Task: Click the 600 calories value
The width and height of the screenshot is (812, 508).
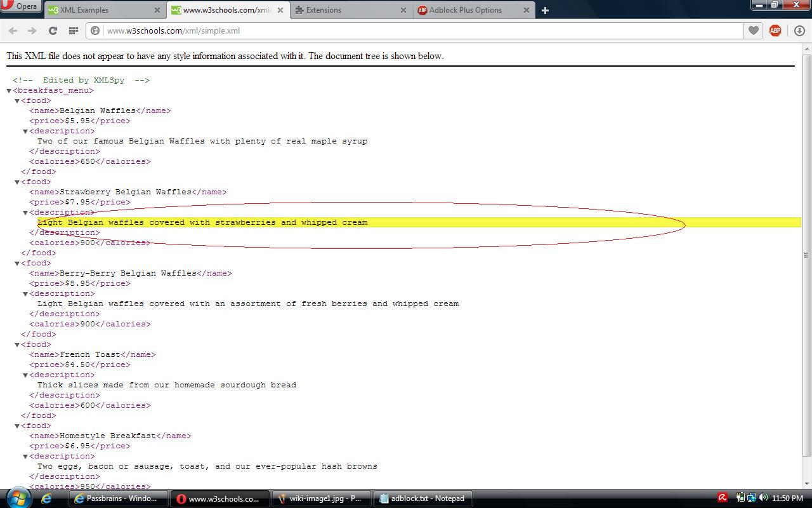Action: click(88, 405)
